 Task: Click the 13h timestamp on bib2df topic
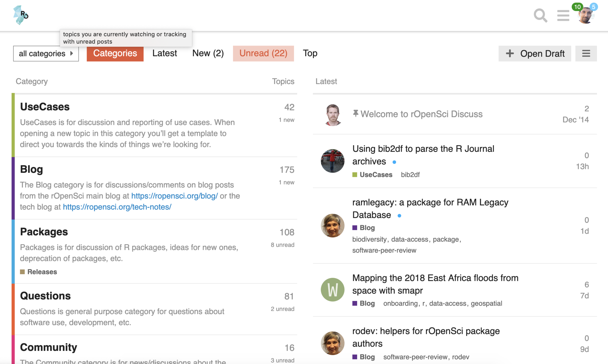[x=582, y=167]
